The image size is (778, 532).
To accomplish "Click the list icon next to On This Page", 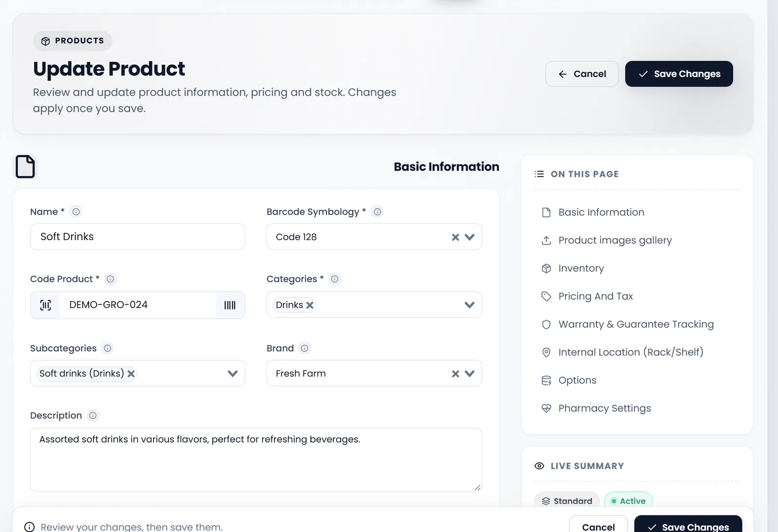I will 539,174.
